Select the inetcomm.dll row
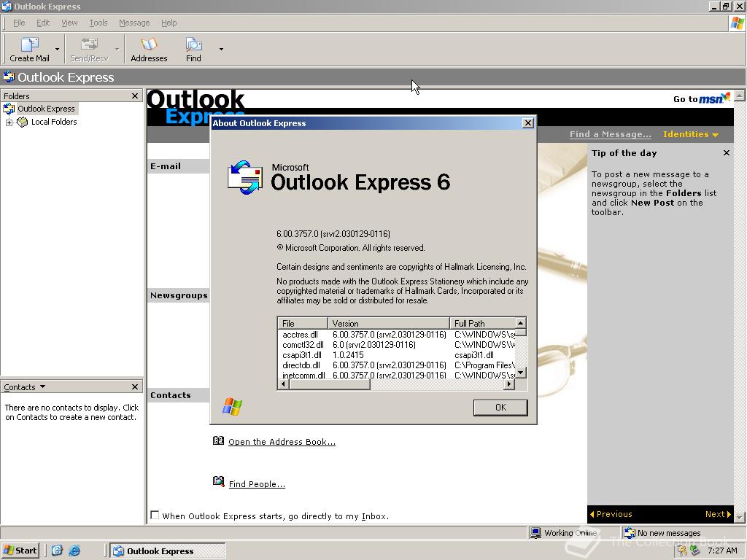 click(396, 376)
